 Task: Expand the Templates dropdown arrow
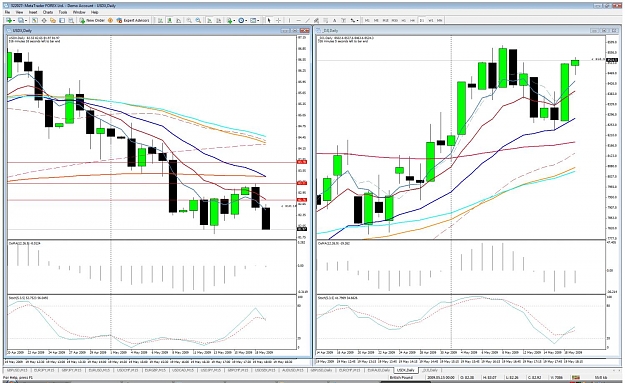[x=258, y=20]
